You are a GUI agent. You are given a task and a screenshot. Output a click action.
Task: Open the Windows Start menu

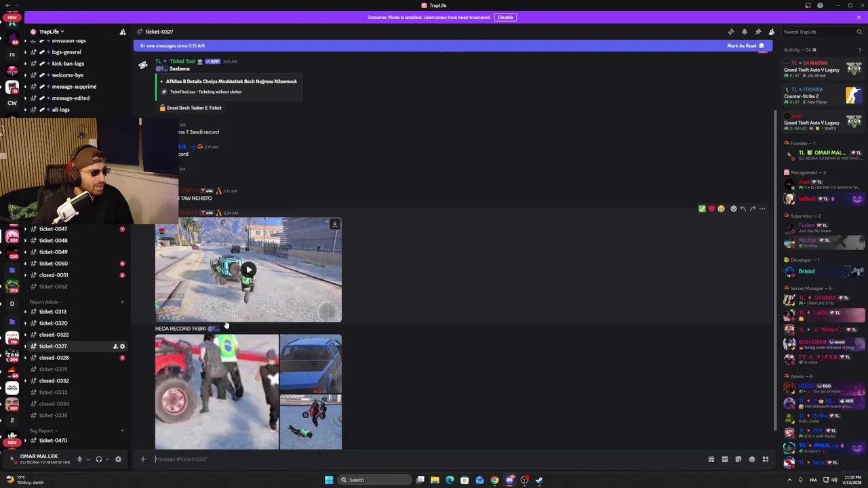pos(329,480)
